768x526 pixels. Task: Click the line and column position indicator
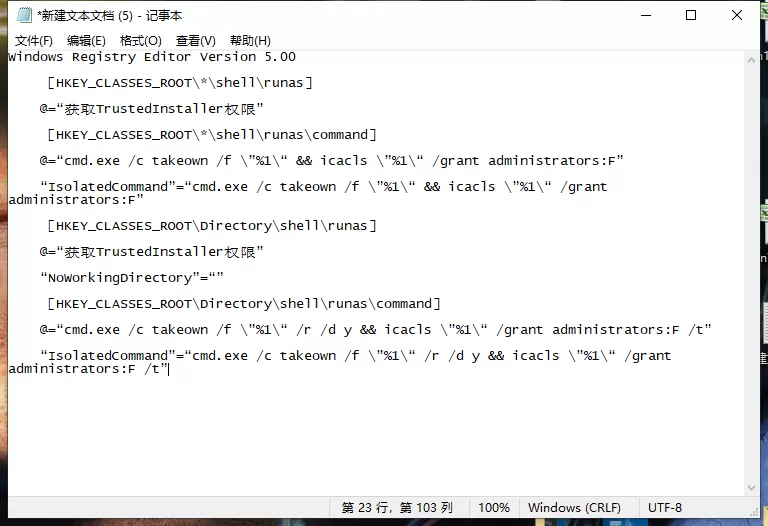[x=397, y=507]
